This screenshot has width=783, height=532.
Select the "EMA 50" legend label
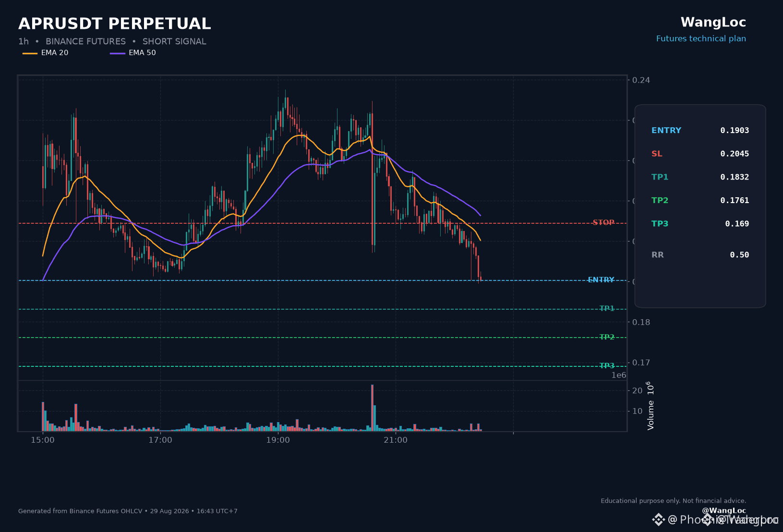pos(142,53)
